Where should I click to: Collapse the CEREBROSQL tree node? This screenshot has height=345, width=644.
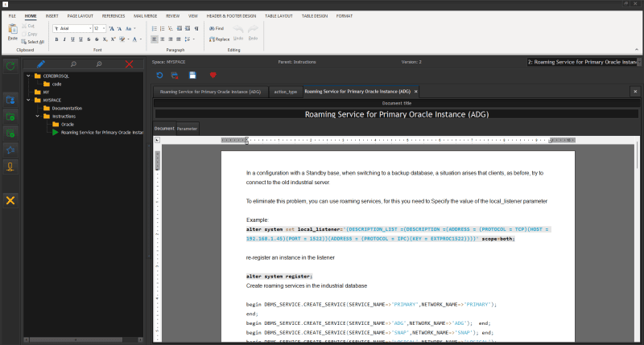click(x=28, y=76)
